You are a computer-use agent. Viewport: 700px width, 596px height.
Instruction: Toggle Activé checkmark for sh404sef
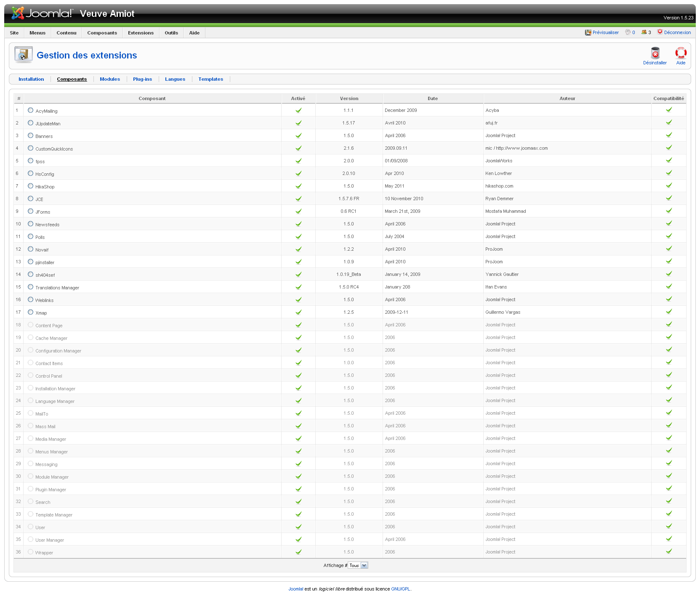tap(298, 274)
